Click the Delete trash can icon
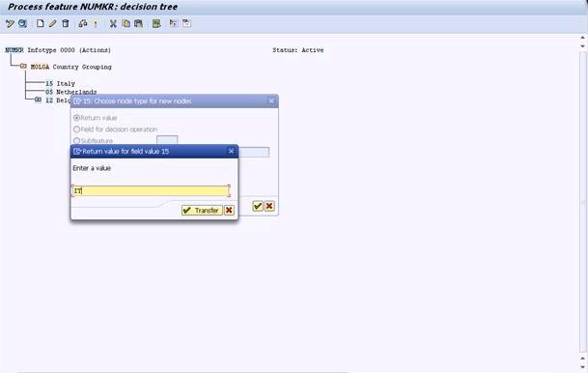Screen dimensions: 588x373 pyautogui.click(x=66, y=23)
